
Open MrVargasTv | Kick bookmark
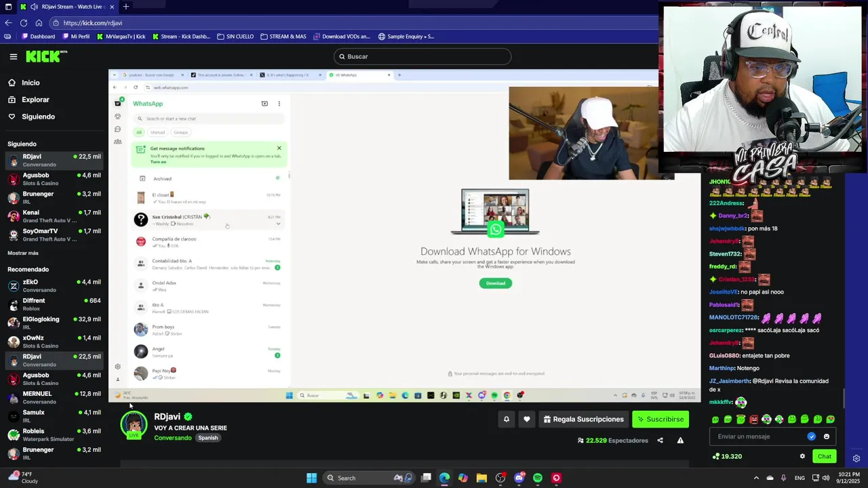121,37
